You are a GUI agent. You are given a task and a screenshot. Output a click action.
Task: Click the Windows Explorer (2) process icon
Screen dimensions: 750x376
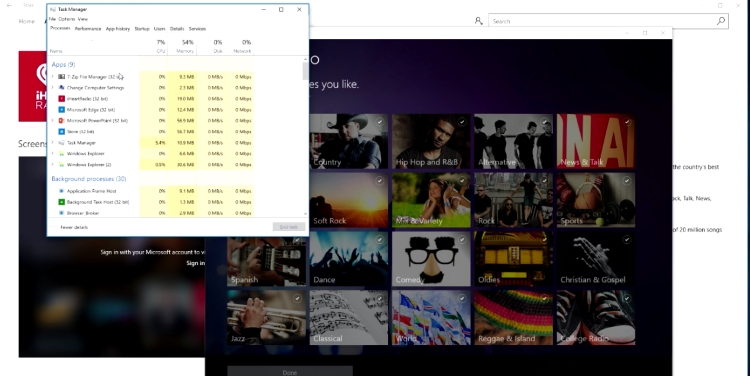coord(61,165)
